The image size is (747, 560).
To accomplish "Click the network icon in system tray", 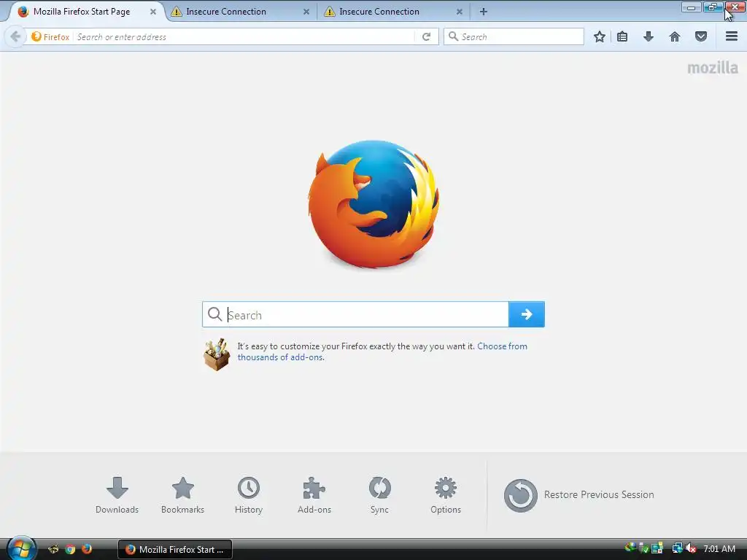I will pyautogui.click(x=677, y=548).
